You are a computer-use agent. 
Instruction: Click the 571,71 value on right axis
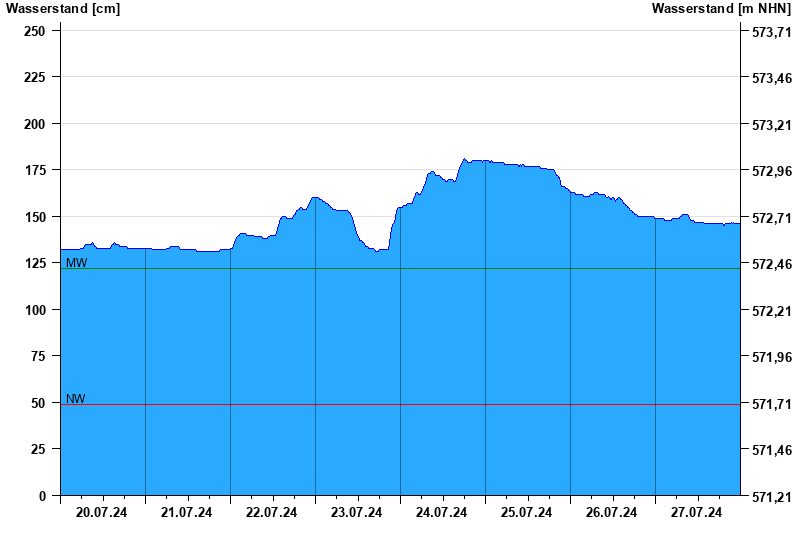(772, 404)
